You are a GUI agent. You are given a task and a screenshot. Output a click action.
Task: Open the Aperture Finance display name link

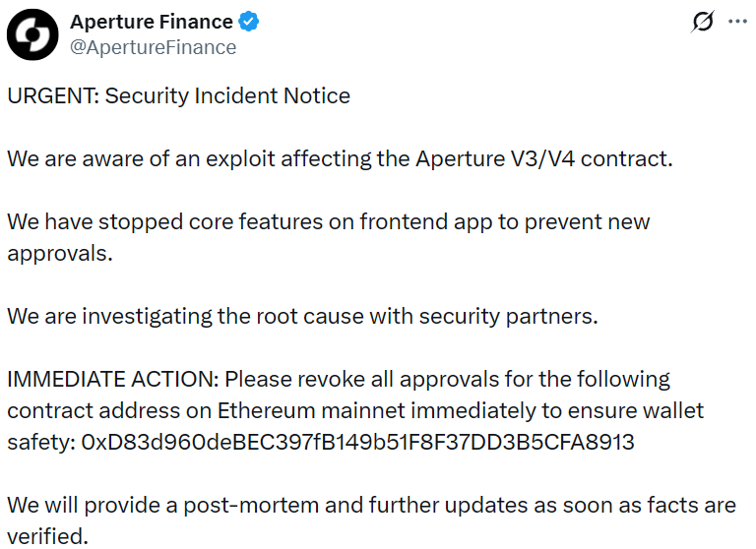[x=152, y=22]
